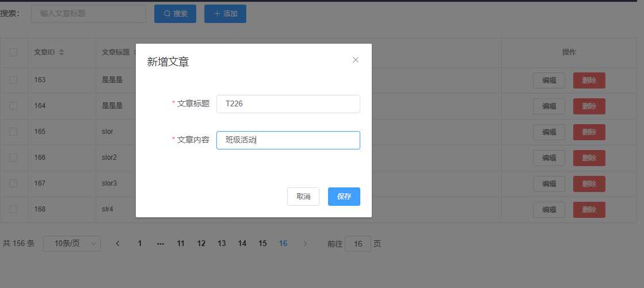Click the 操作 column header

click(569, 52)
